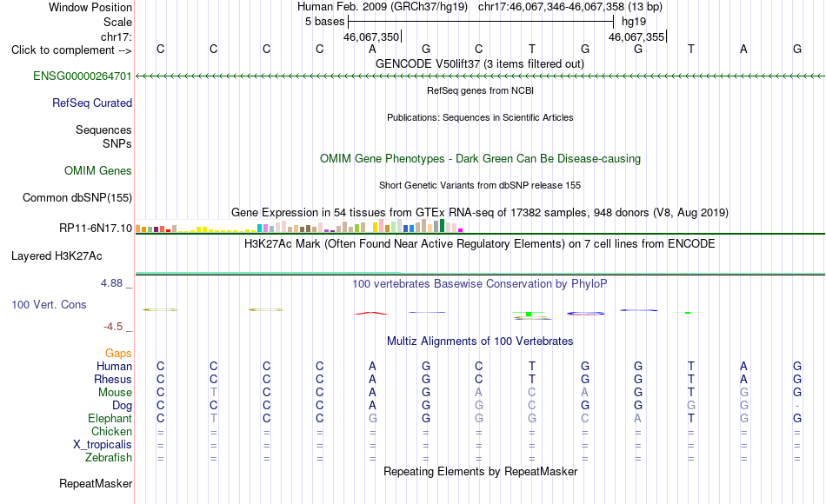Open the 'Repeating Elements by RepeatMasker' title
The width and height of the screenshot is (826, 504).
481,471
